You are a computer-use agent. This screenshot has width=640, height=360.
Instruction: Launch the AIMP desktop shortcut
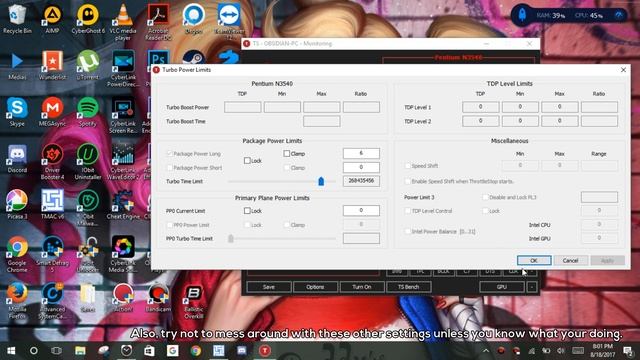52,18
